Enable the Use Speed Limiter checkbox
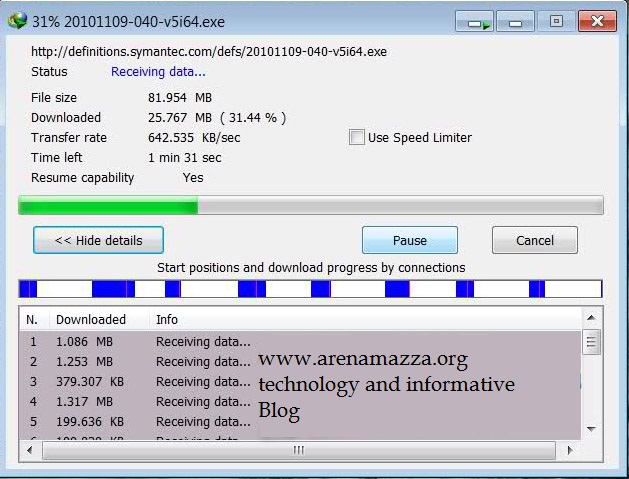The width and height of the screenshot is (629, 479). point(357,137)
